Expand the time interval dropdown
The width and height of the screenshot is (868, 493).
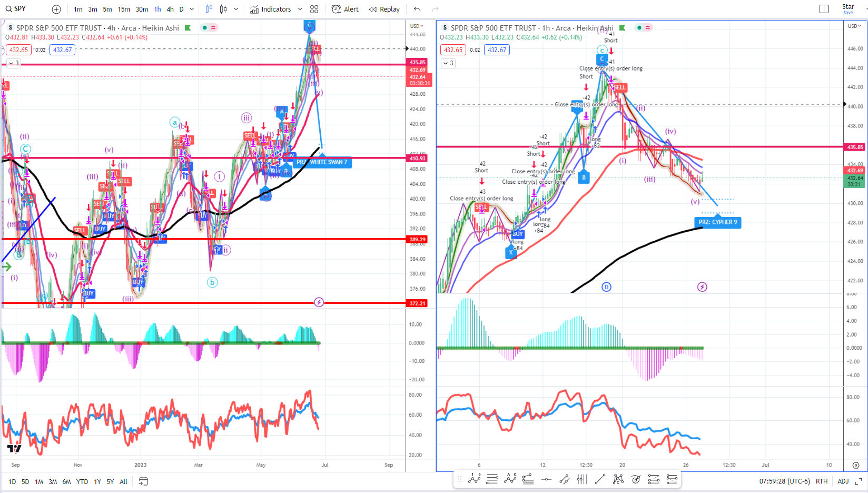pyautogui.click(x=192, y=9)
